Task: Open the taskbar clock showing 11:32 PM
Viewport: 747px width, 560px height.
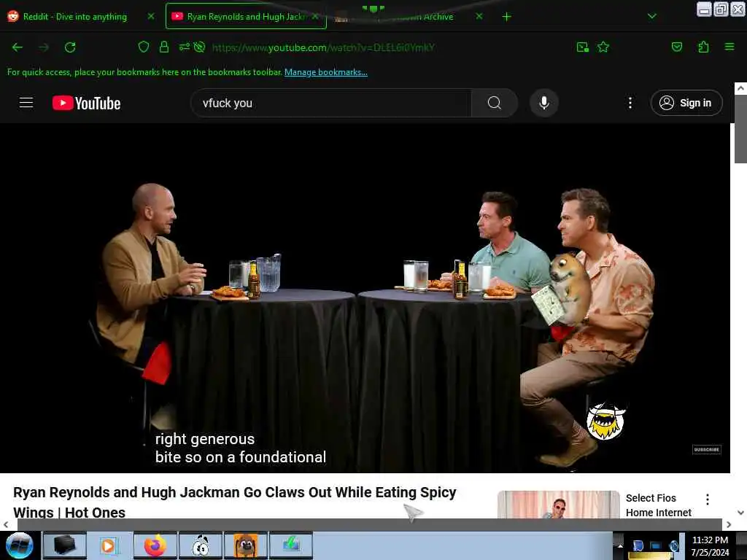Action: (x=710, y=545)
